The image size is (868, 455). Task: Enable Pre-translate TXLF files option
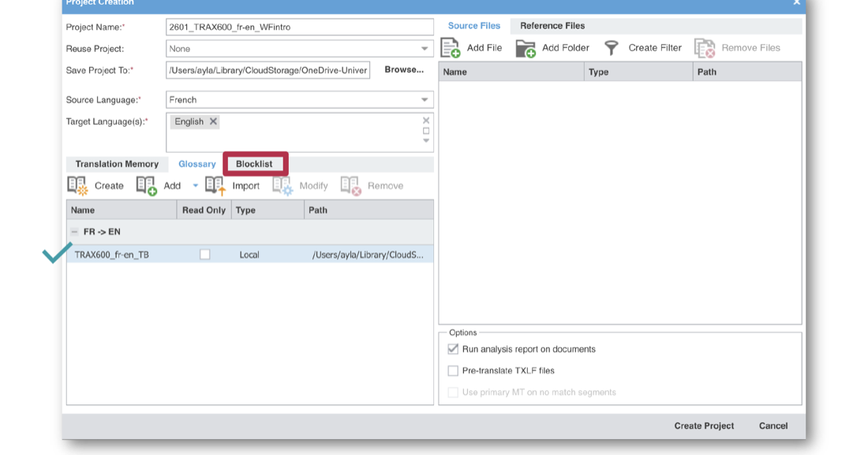(x=453, y=371)
